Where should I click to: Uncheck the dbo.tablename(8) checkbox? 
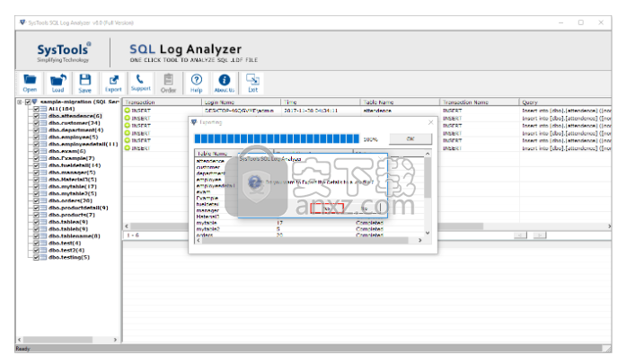coord(36,236)
